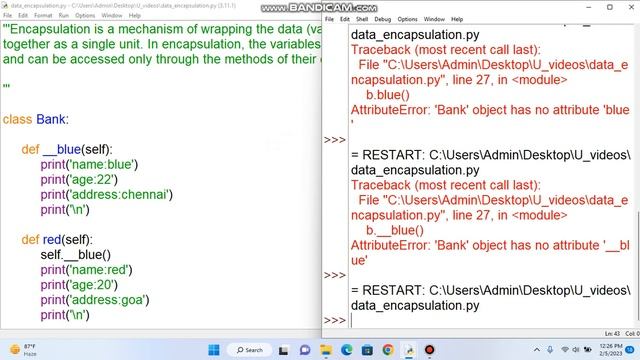This screenshot has height=360, width=640.
Task: Click 'Ln: 43' status bar entry
Action: point(612,334)
